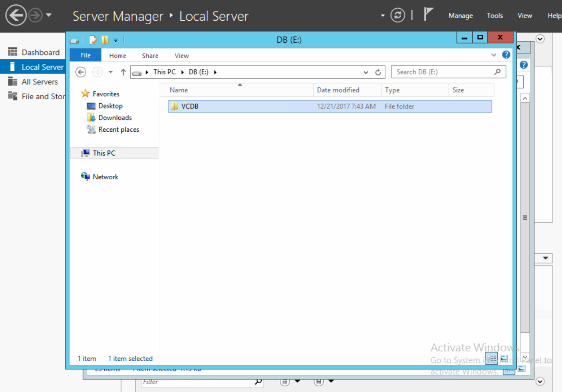Click DB (E:) in the address bar
The image size is (562, 392).
pos(199,72)
